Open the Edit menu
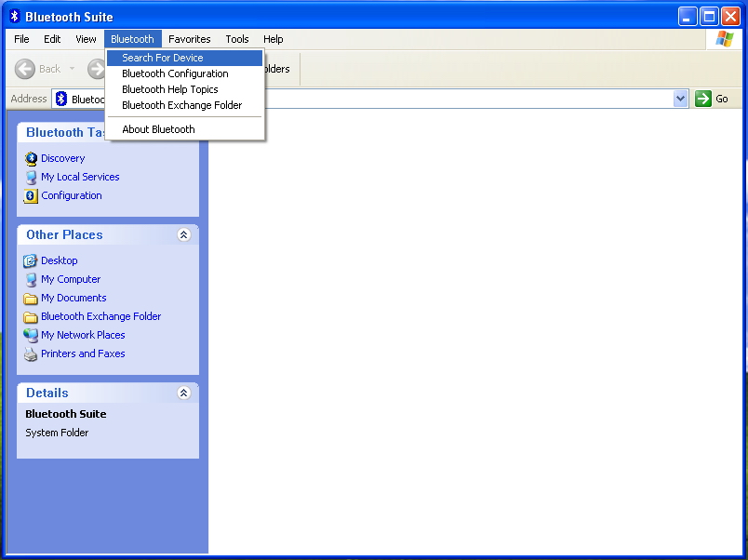 (52, 39)
